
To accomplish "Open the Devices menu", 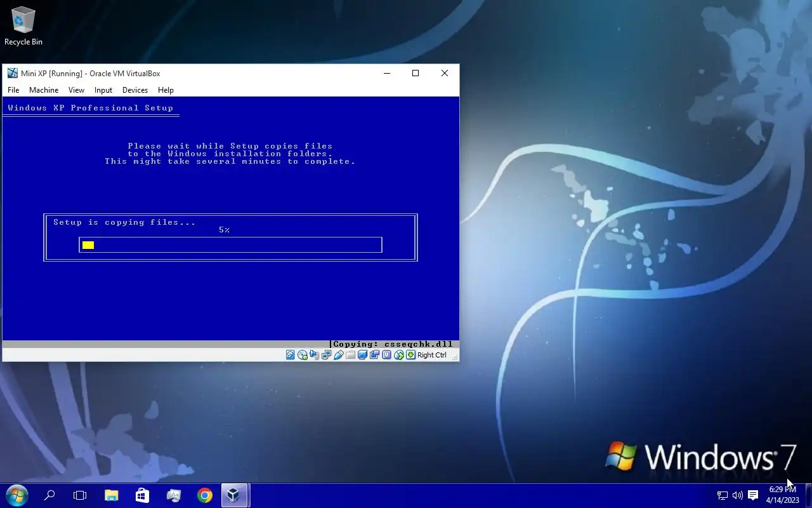I will click(x=135, y=90).
